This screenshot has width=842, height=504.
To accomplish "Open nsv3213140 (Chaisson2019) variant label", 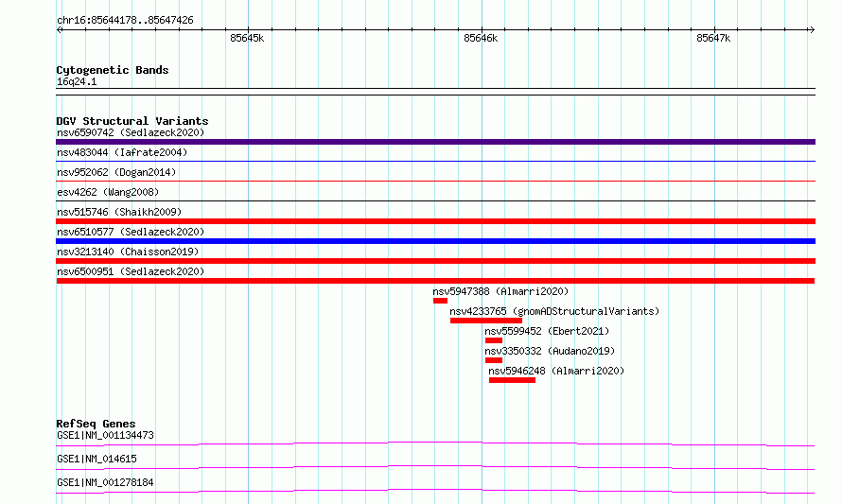I will tap(128, 252).
